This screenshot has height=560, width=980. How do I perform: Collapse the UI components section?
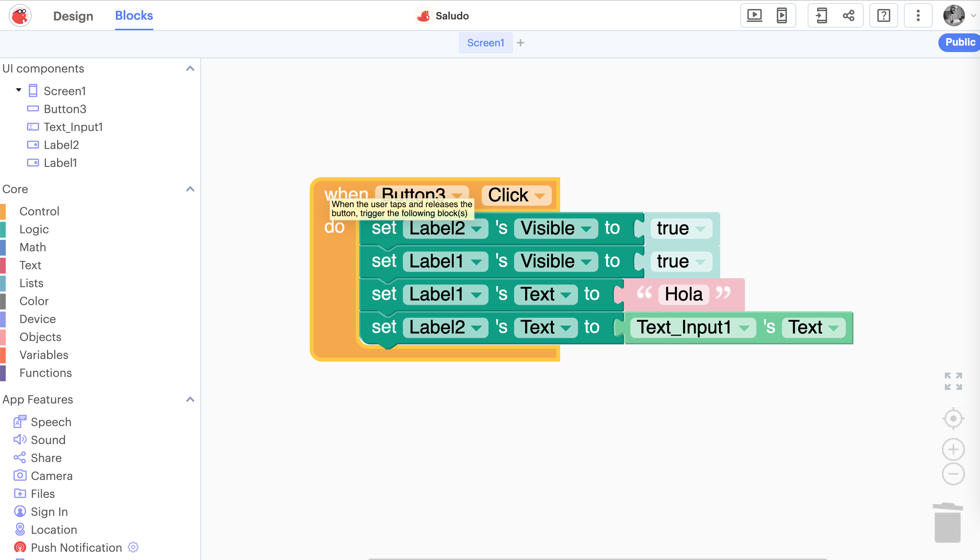[190, 69]
